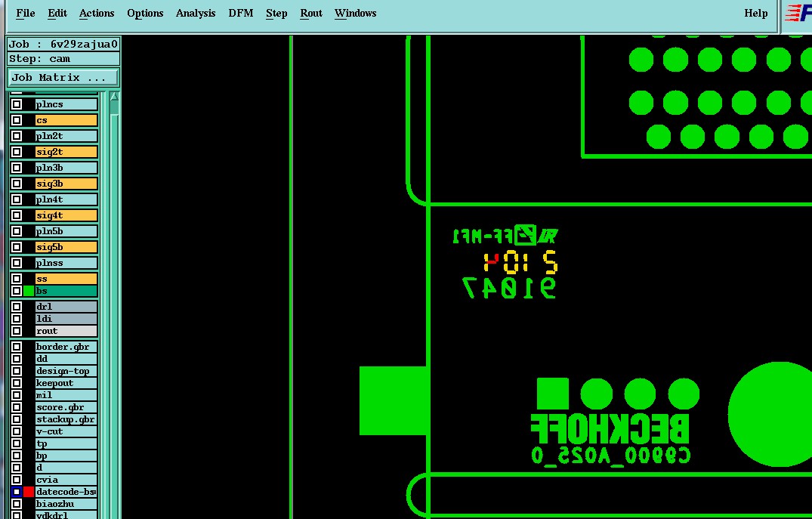Click the layer list scroll-up arrow
The image size is (812, 519).
[114, 97]
